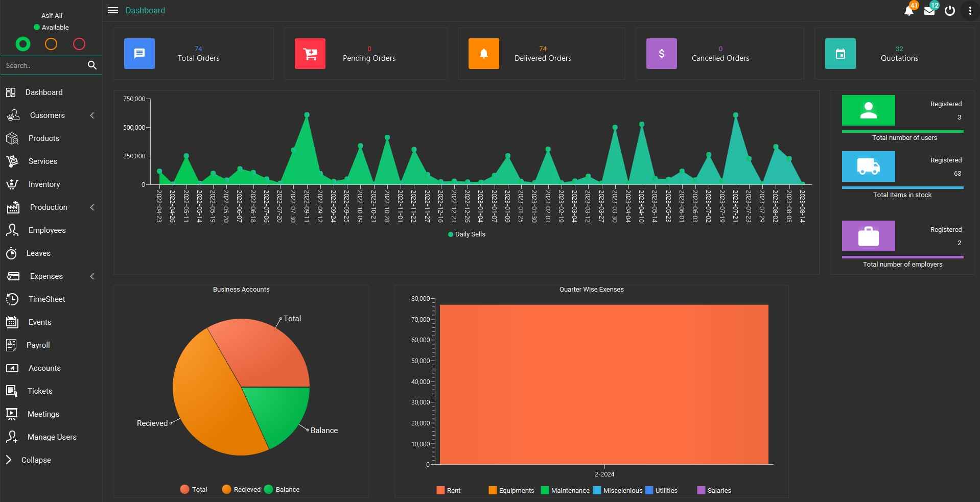Viewport: 980px width, 502px height.
Task: Open the three-dot options menu
Action: click(969, 11)
